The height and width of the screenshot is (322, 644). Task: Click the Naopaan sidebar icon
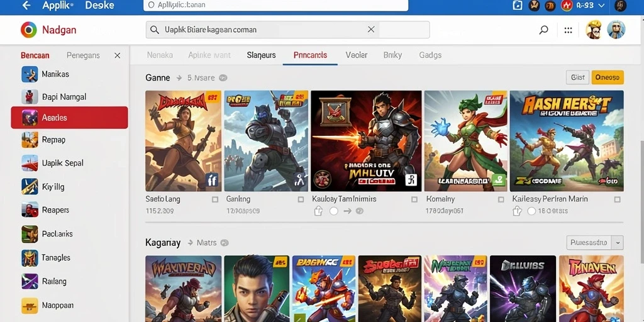(30, 306)
